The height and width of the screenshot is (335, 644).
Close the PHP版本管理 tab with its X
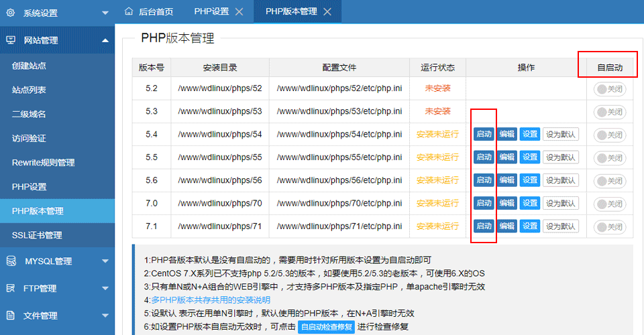(x=327, y=12)
